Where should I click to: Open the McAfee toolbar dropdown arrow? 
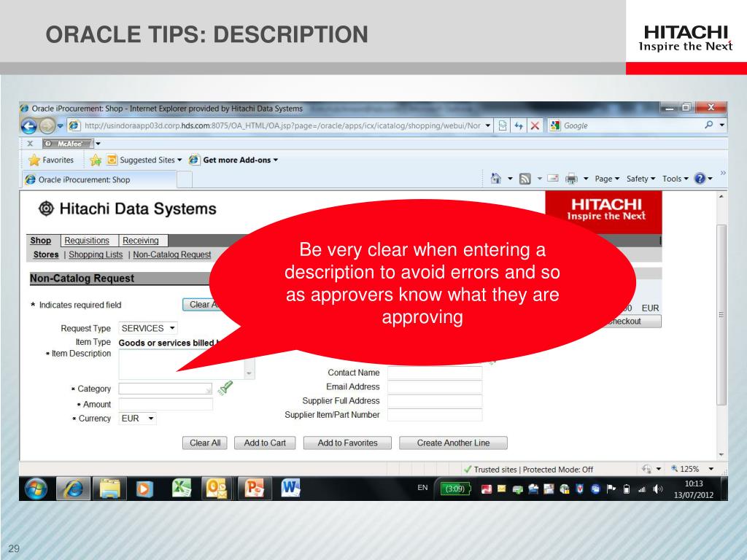coord(98,144)
